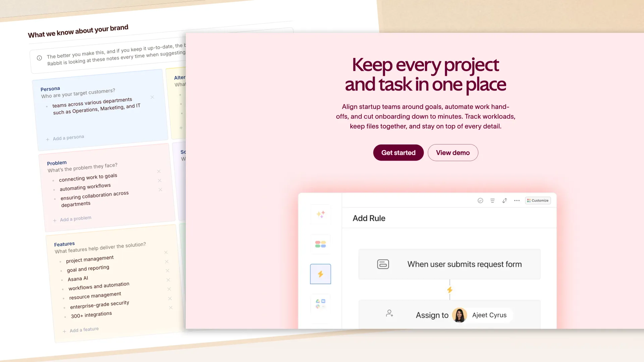The width and height of the screenshot is (644, 362).
Task: Select the AI sparkles sidebar icon
Action: tap(321, 214)
